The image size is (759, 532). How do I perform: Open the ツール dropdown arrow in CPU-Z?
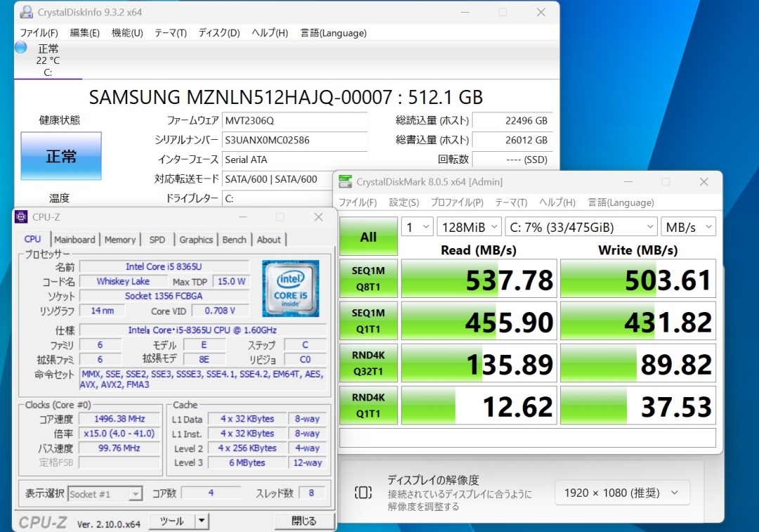(202, 521)
